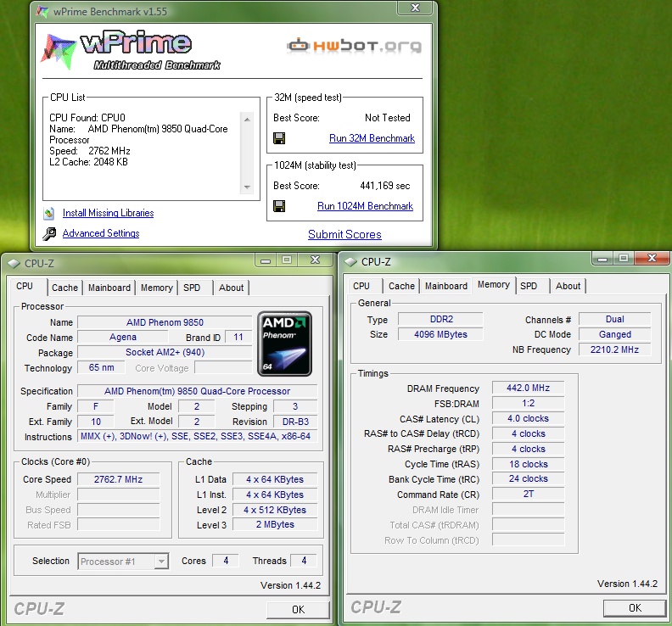Click wPrime title bar app icon

point(42,11)
